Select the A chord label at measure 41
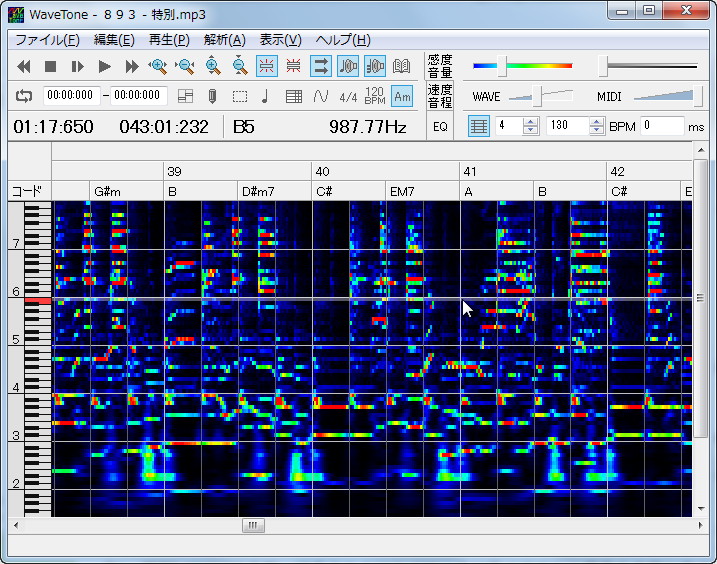 tap(468, 192)
